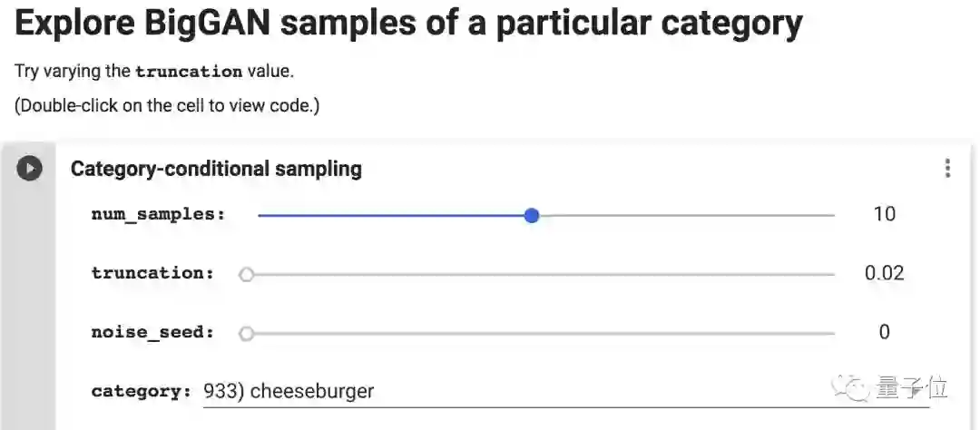Click the 量子位 watermark text
Viewport: 980px width, 430px height.
point(912,389)
